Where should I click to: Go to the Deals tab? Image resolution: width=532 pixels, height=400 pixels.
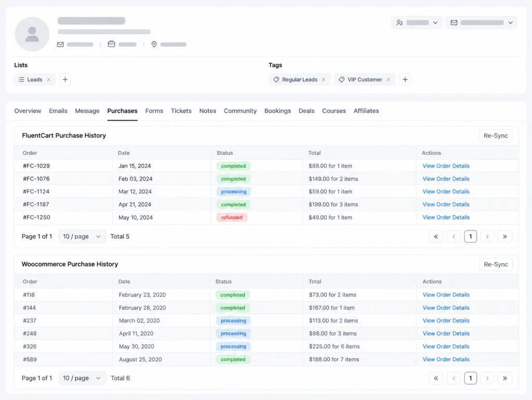pyautogui.click(x=307, y=111)
